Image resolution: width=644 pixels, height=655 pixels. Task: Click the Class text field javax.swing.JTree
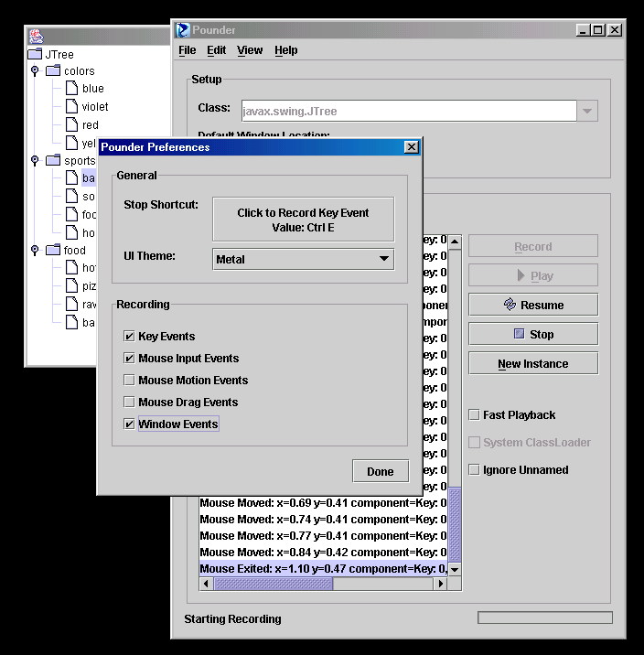click(x=409, y=111)
